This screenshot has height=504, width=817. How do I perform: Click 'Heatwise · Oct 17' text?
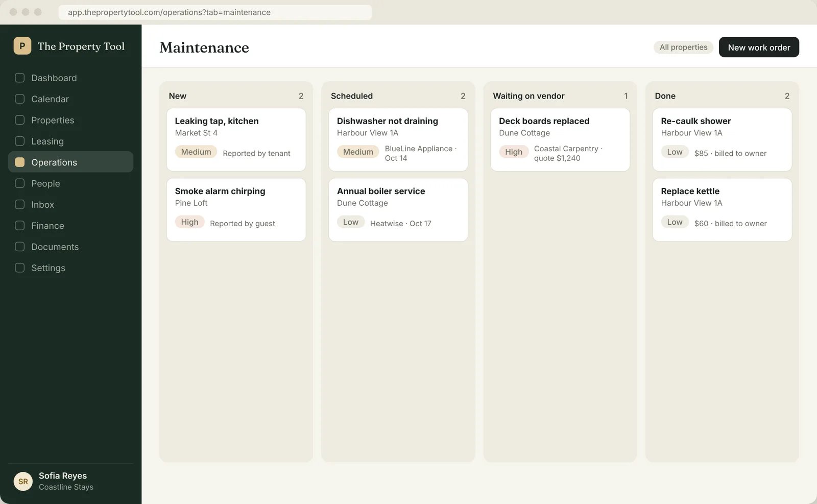coord(401,223)
